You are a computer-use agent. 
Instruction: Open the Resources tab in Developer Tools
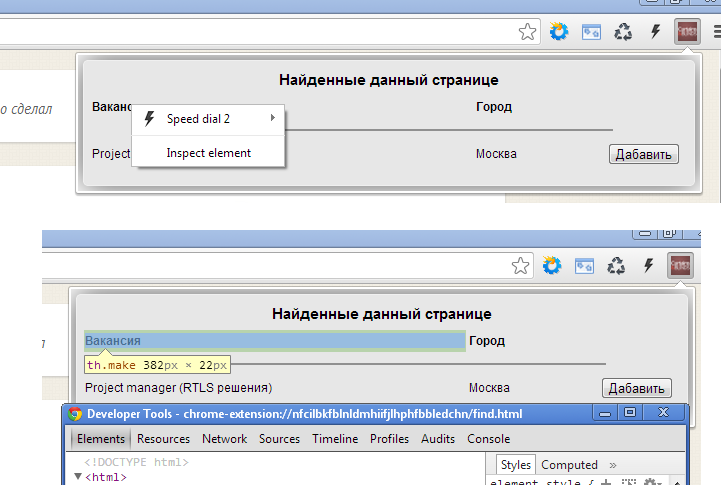point(163,439)
